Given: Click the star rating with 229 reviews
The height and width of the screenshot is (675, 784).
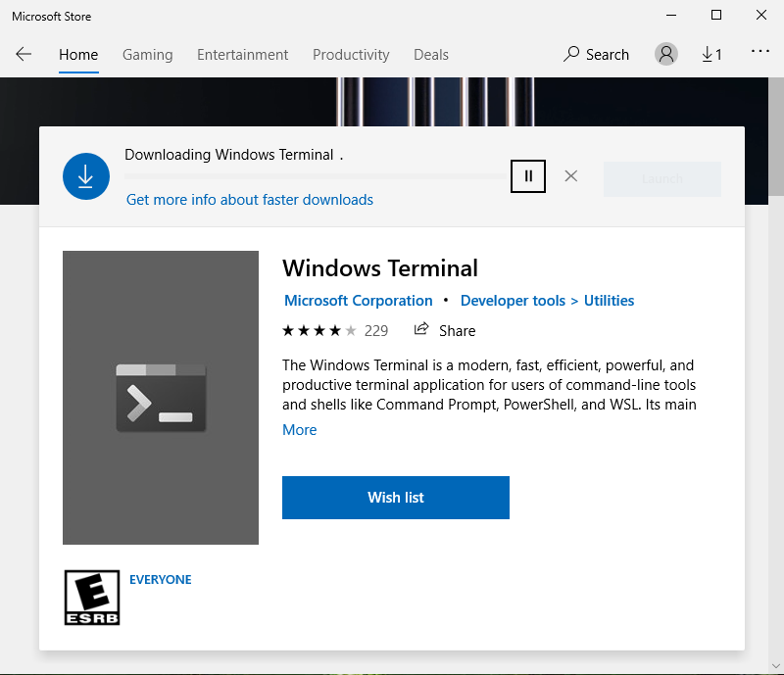Looking at the screenshot, I should click(334, 330).
